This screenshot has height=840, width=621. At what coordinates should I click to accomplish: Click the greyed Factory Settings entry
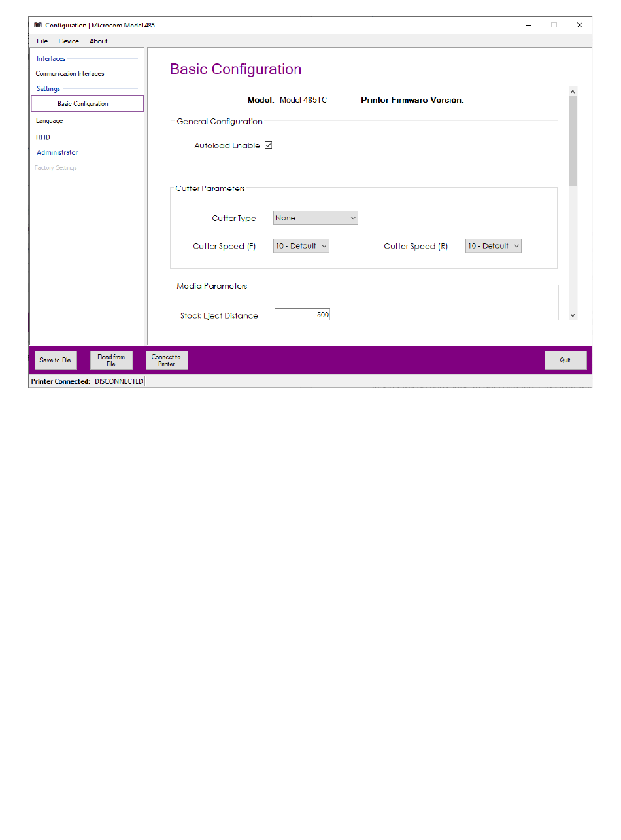56,168
